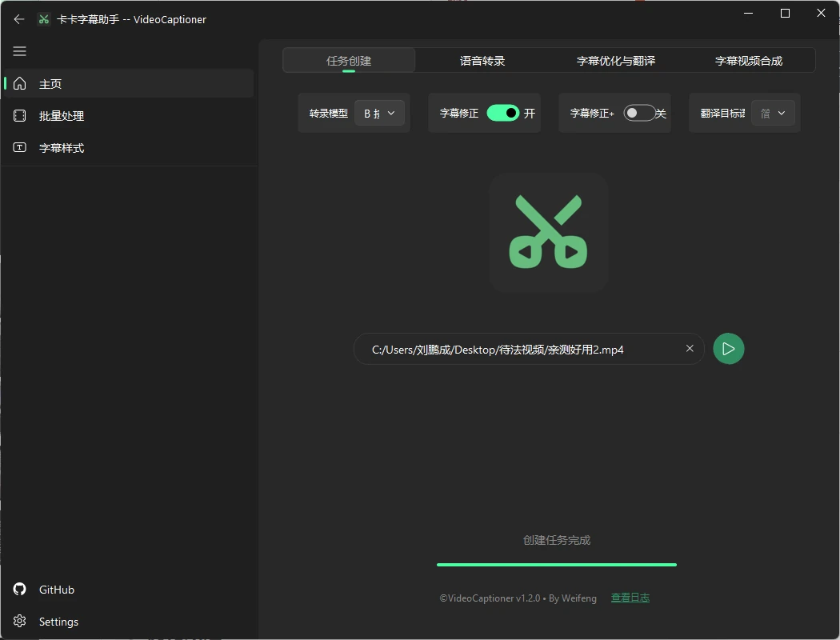Viewport: 840px width, 640px height.
Task: Click the green task progress bar
Action: coord(557,565)
